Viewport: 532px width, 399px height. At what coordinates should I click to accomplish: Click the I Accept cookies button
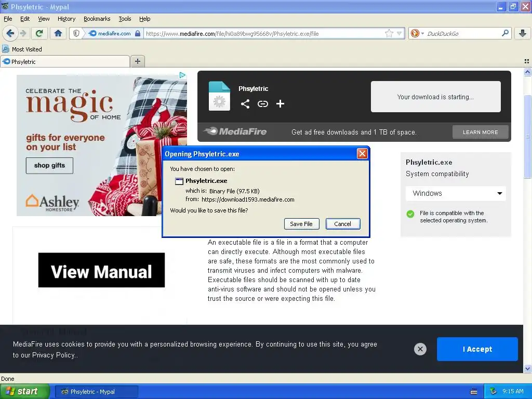pyautogui.click(x=477, y=349)
